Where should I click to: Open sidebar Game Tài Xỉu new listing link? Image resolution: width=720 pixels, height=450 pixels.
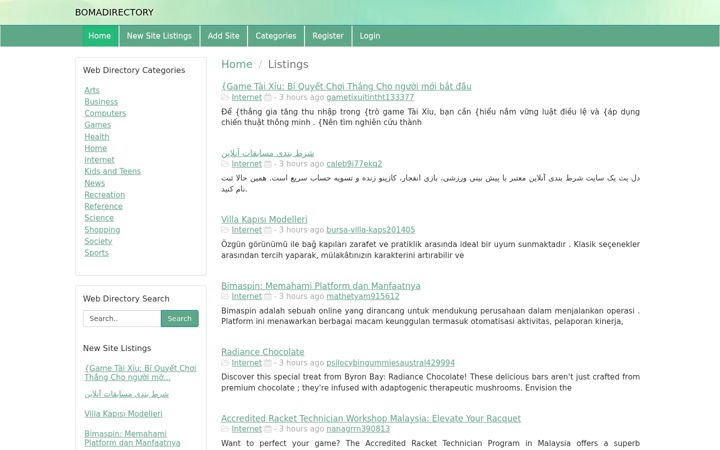pos(140,372)
